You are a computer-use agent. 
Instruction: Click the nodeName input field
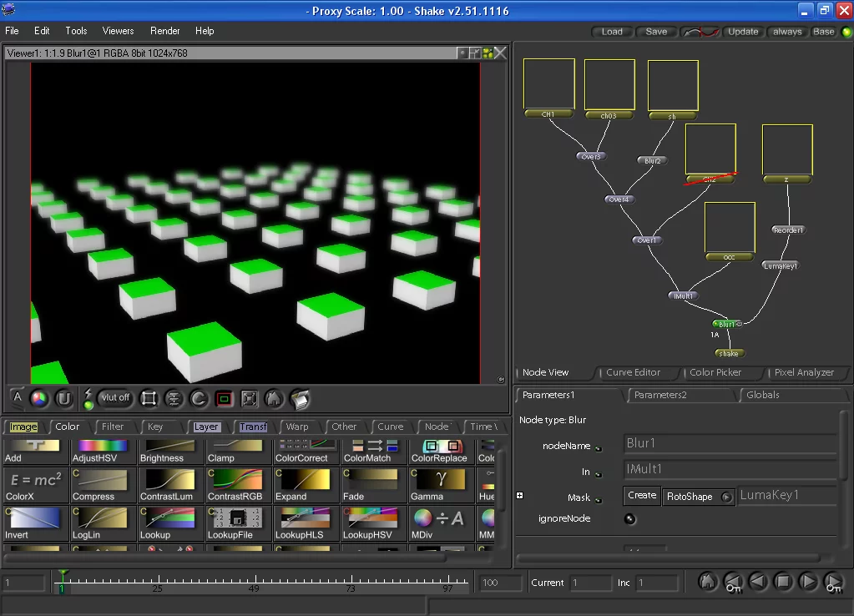pyautogui.click(x=730, y=445)
